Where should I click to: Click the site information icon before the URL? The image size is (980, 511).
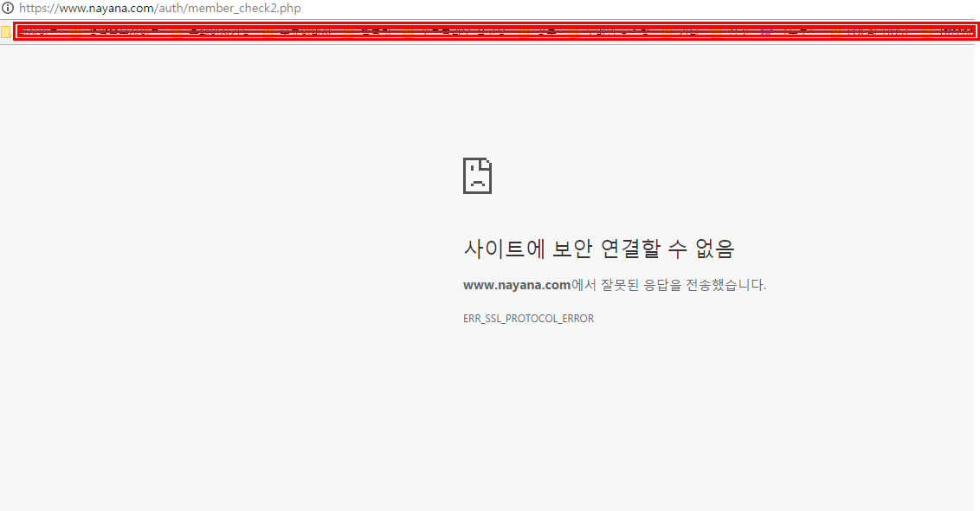pos(8,8)
